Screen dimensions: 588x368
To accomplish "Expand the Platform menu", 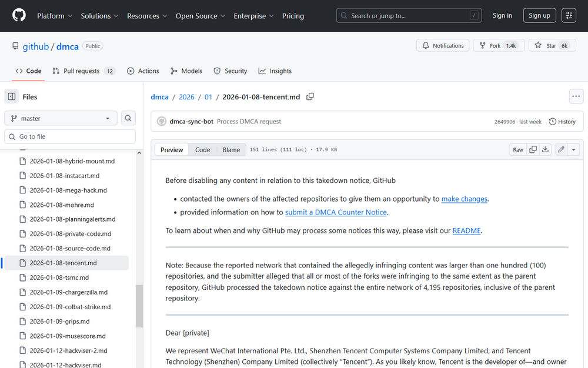I will coord(54,16).
